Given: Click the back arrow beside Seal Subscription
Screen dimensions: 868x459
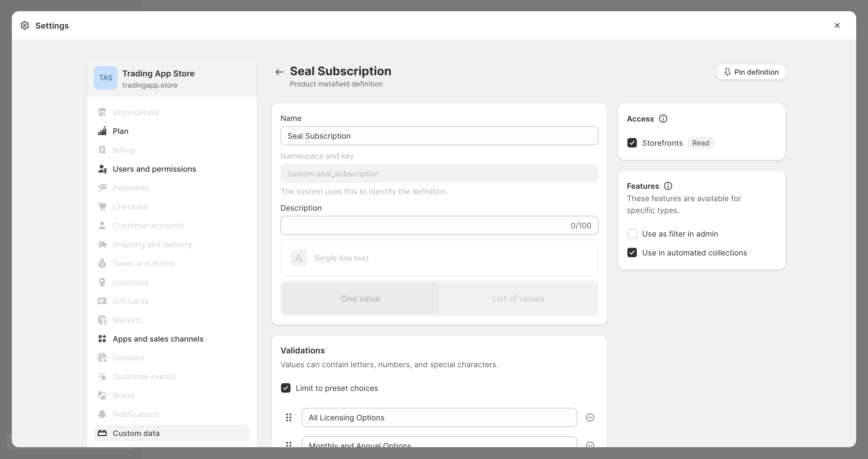Looking at the screenshot, I should click(279, 72).
